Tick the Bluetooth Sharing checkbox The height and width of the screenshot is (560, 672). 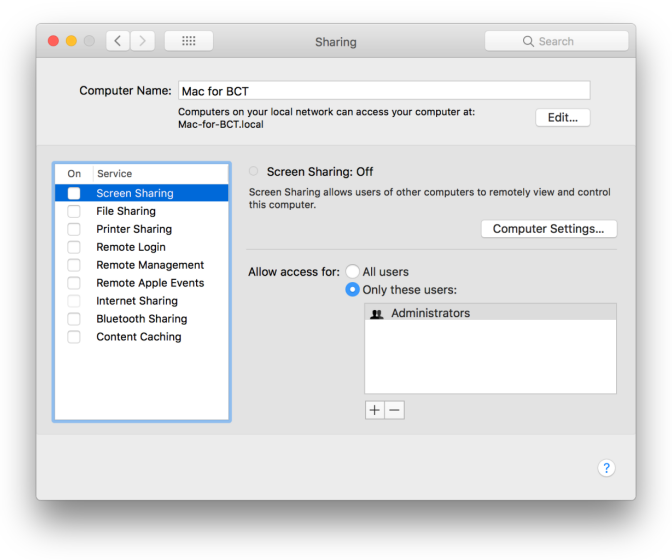(74, 319)
